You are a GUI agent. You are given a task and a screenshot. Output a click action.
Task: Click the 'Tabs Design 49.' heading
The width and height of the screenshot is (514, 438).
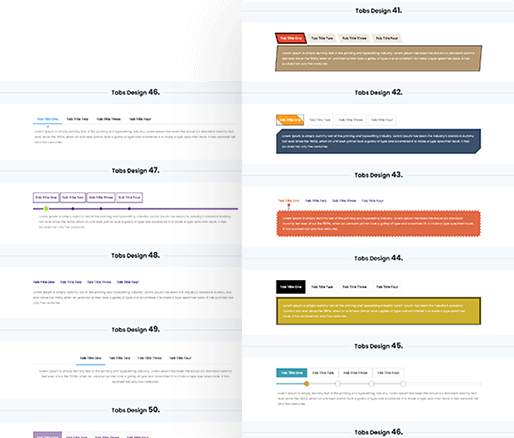point(135,329)
